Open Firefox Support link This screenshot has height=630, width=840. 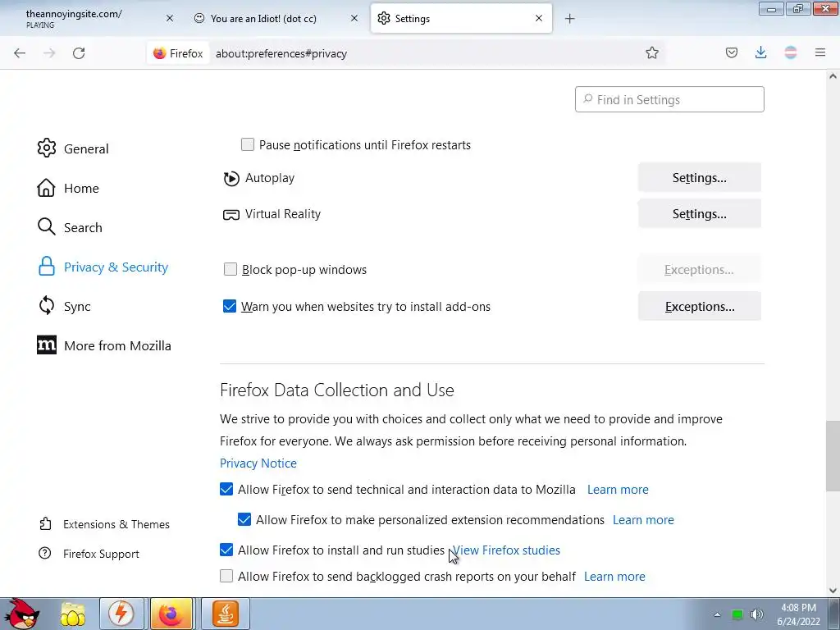click(x=89, y=554)
